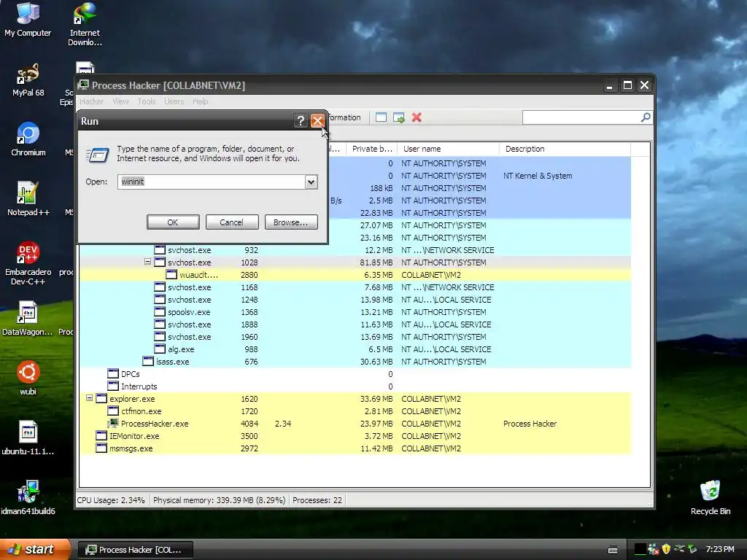Sort by the Description column header
Screen dimensions: 747x560
tap(565, 149)
